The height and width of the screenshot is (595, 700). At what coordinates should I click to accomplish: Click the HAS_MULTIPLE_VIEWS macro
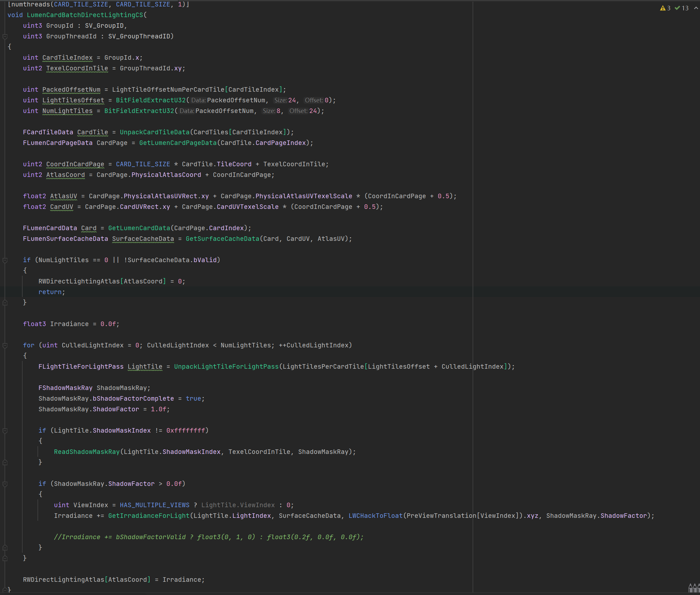(155, 505)
